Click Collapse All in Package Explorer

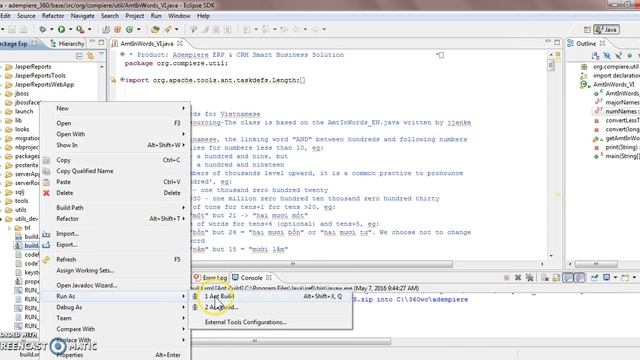point(79,56)
